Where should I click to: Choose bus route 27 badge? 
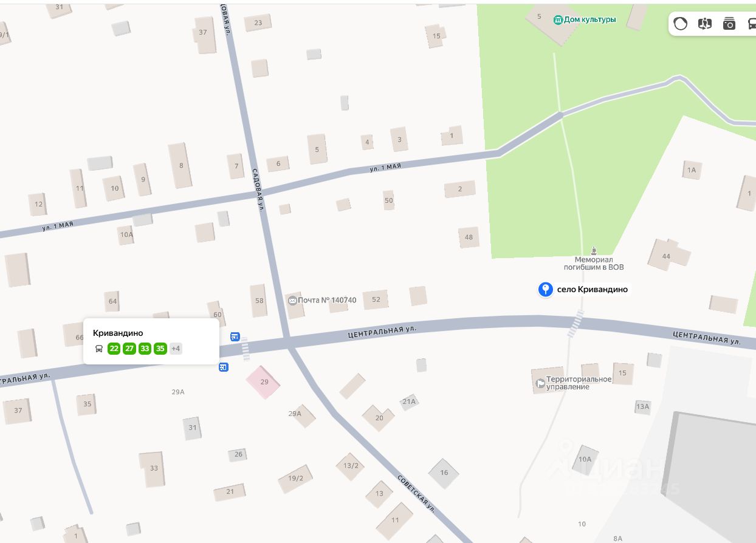coord(129,349)
